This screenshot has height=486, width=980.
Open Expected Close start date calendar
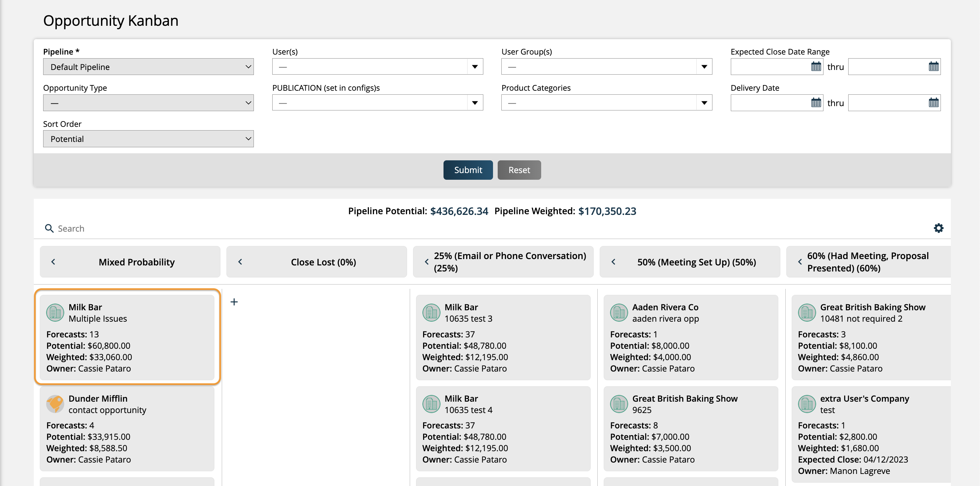click(816, 67)
